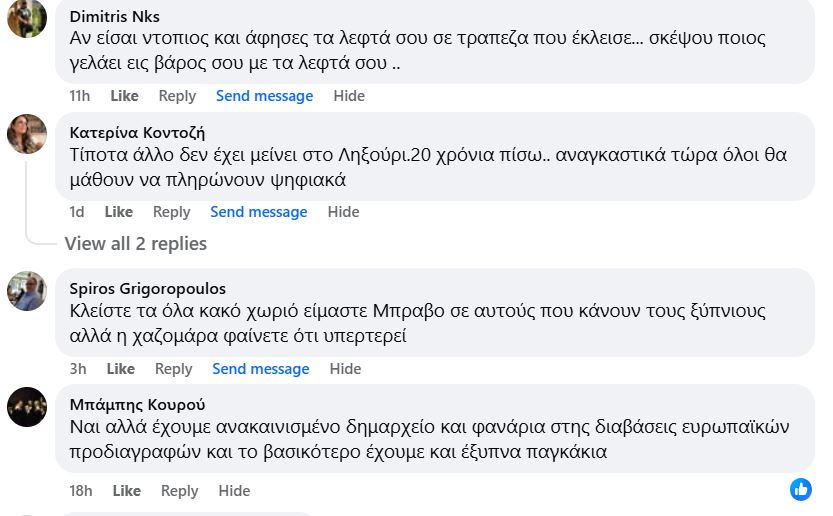The image size is (833, 516).
Task: Expand View all 2 replies
Action: tap(135, 244)
